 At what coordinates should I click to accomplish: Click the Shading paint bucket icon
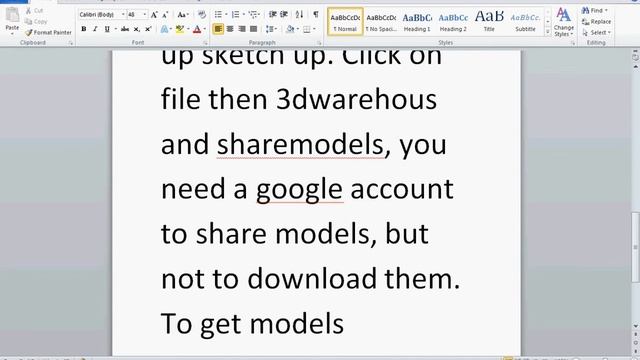click(290, 29)
